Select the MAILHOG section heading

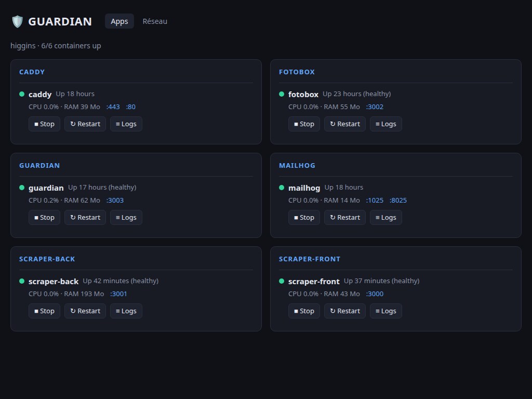pos(297,166)
